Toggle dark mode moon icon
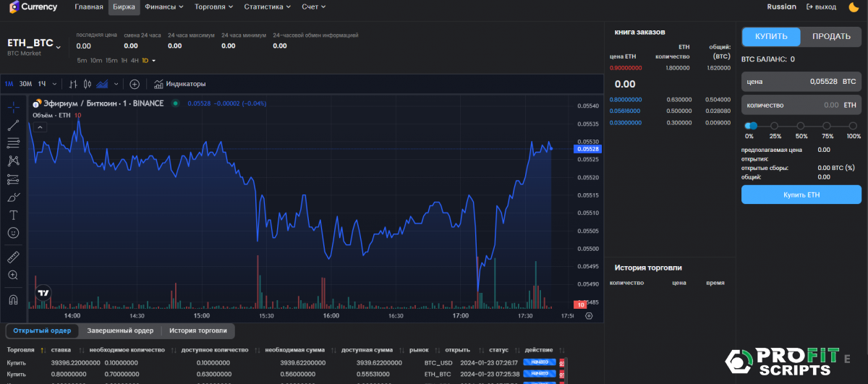 pyautogui.click(x=854, y=7)
